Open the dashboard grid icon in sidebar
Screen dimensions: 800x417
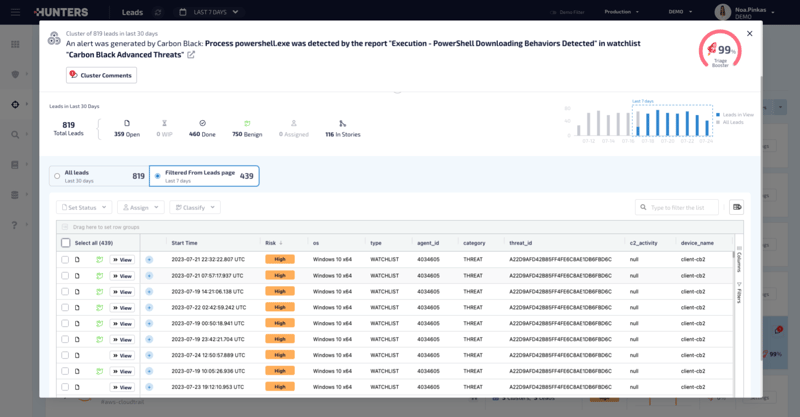(15, 44)
